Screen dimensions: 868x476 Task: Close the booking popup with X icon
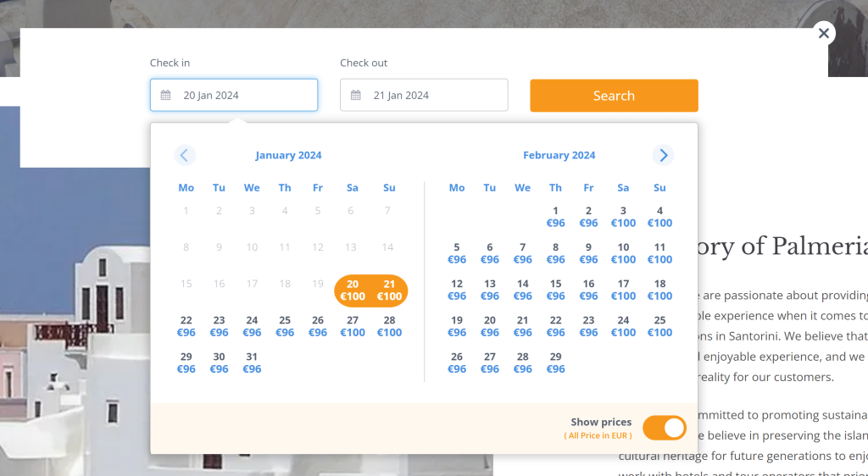[x=823, y=33]
